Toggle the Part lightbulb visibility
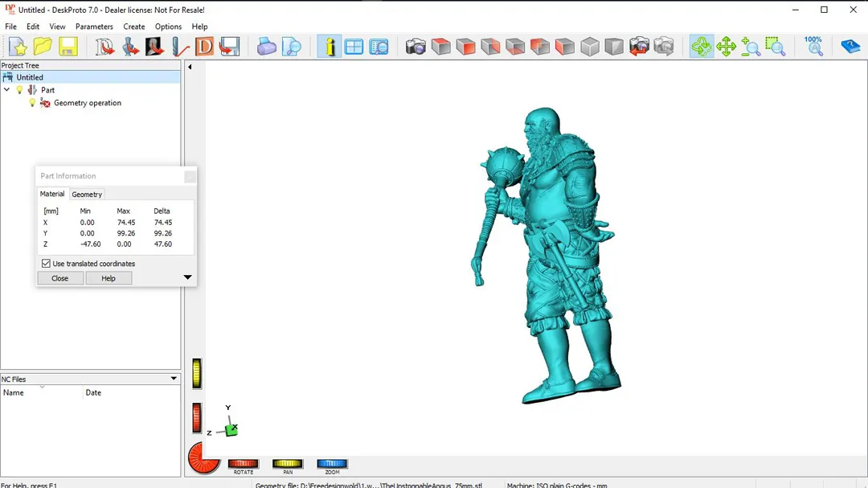The height and width of the screenshot is (488, 868). (x=19, y=90)
